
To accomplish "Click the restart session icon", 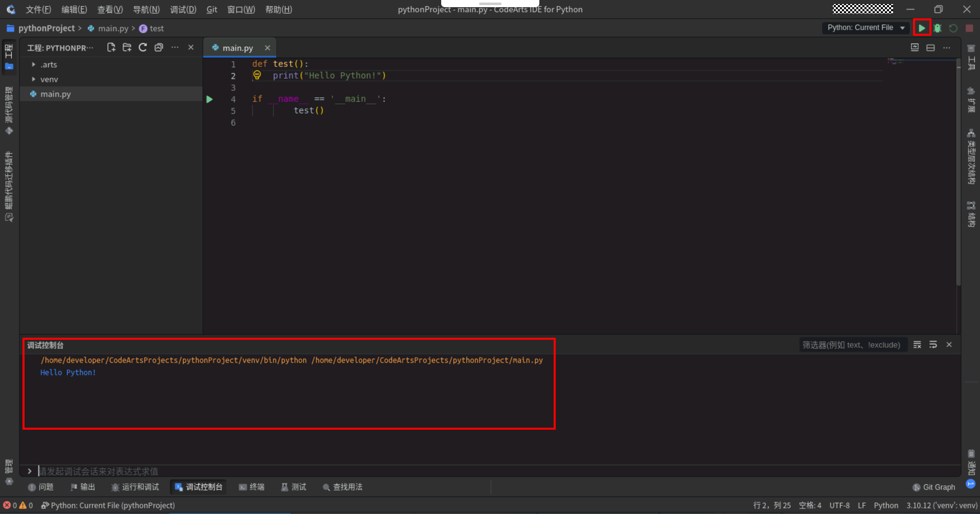I will tap(953, 28).
